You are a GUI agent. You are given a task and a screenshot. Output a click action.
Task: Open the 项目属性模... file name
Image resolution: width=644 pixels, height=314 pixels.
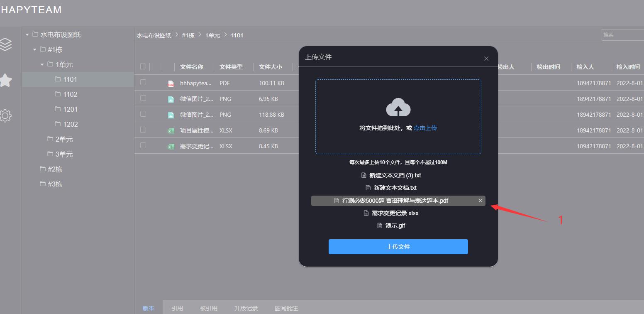[x=197, y=130]
